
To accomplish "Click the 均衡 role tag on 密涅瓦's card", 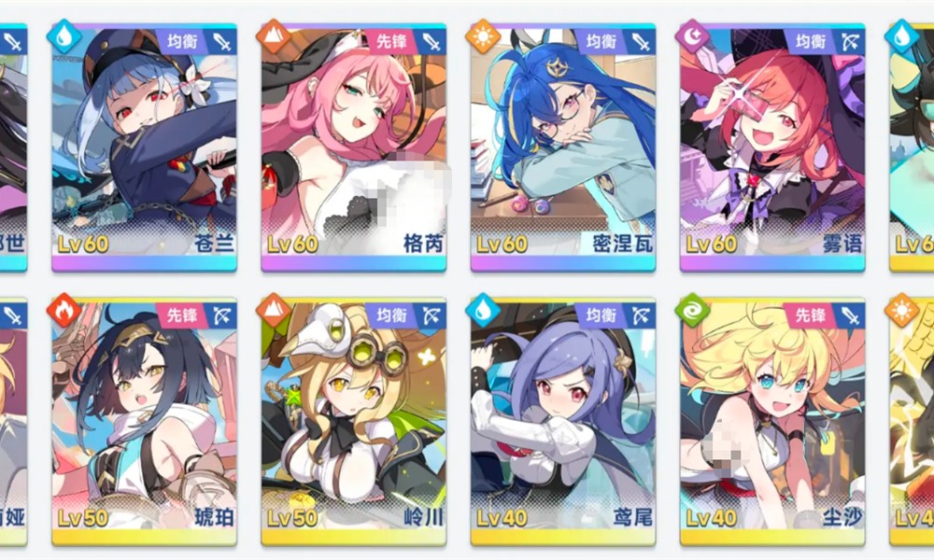I will [601, 42].
